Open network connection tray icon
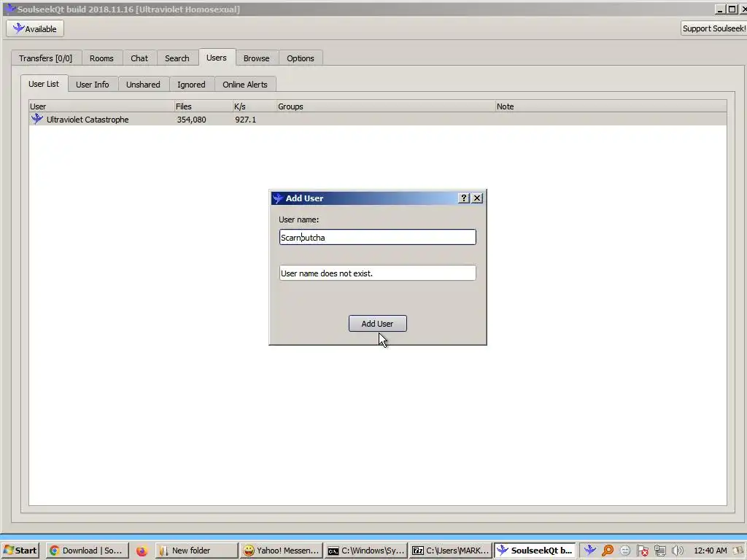Image resolution: width=747 pixels, height=560 pixels. click(659, 551)
